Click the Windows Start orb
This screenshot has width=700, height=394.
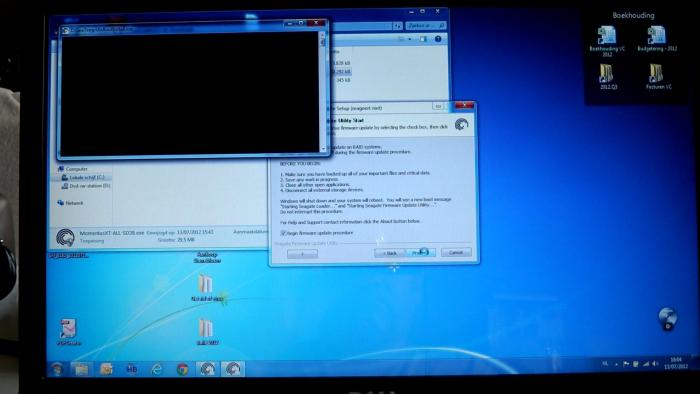(x=57, y=369)
